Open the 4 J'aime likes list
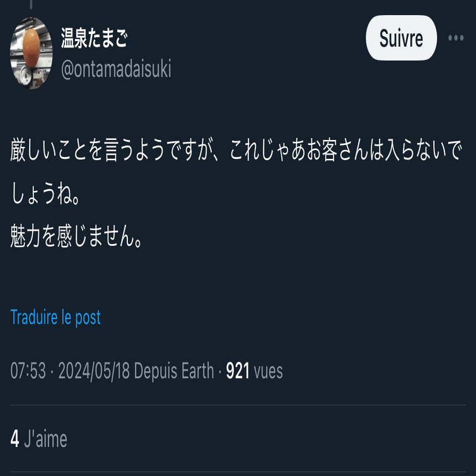Viewport: 476px width, 476px height. [38, 439]
